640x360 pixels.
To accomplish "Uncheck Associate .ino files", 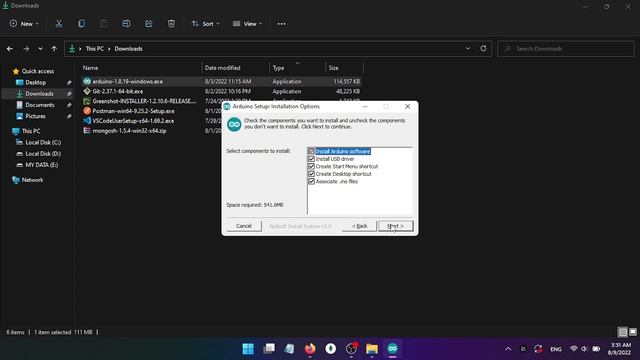I will (x=311, y=181).
